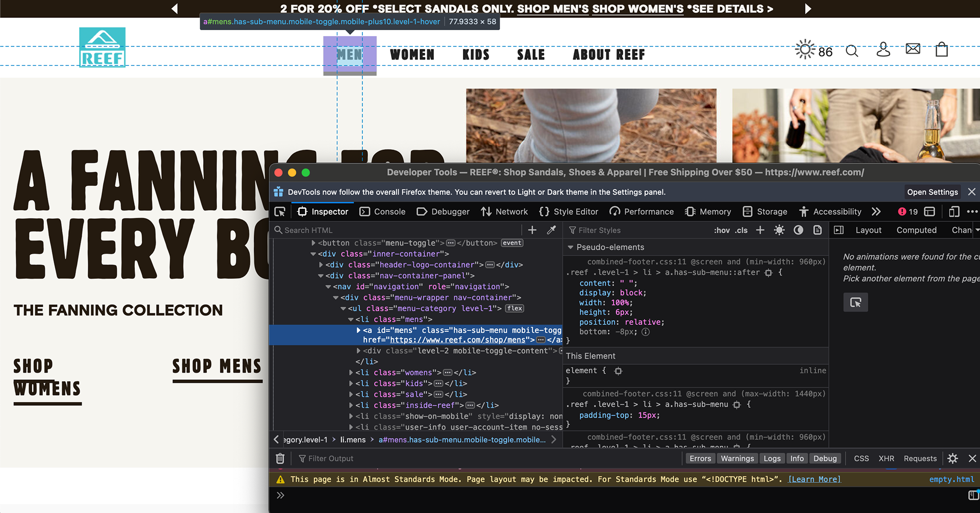
Task: Clear the web console output trash icon
Action: (x=280, y=458)
